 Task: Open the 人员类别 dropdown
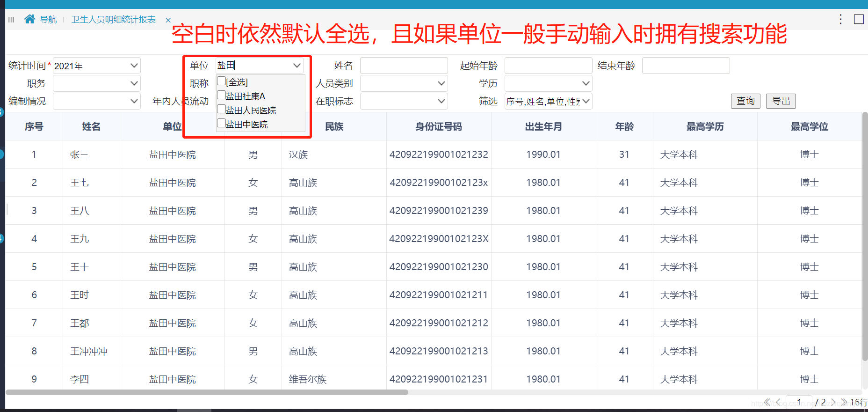pos(404,83)
